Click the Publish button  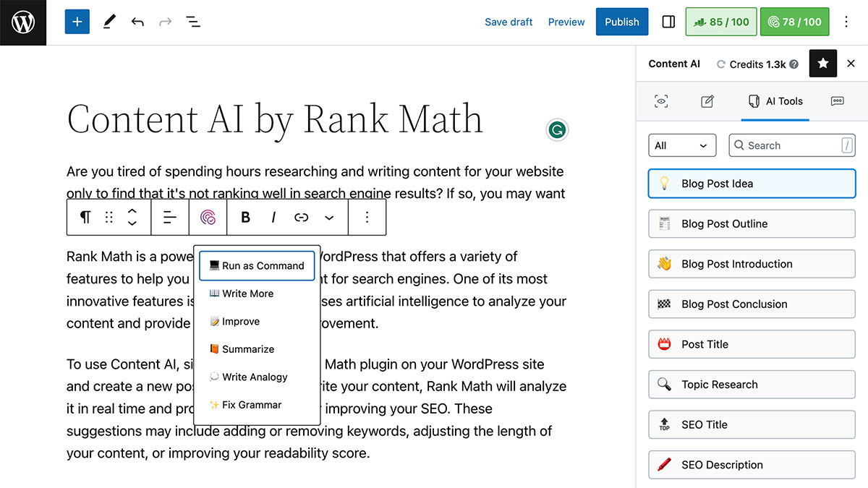click(x=621, y=22)
